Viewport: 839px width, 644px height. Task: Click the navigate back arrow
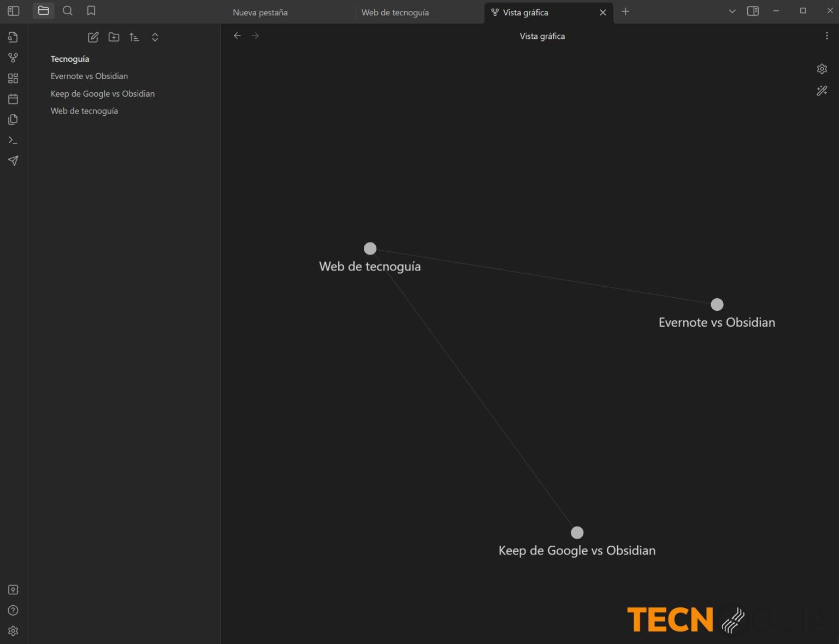click(x=237, y=36)
